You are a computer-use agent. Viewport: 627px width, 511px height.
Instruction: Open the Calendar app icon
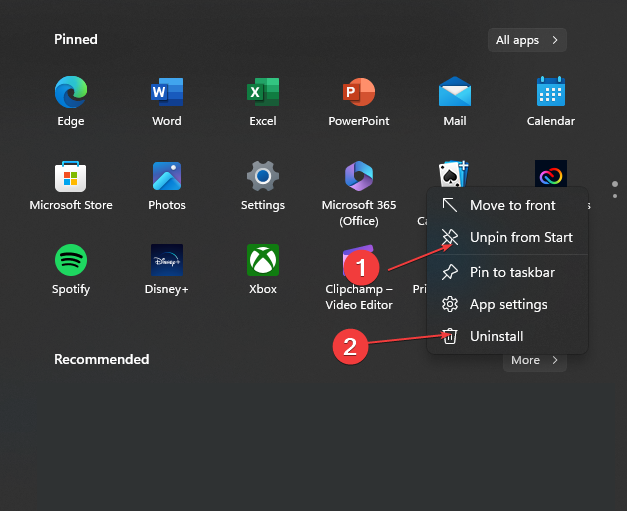pos(550,93)
